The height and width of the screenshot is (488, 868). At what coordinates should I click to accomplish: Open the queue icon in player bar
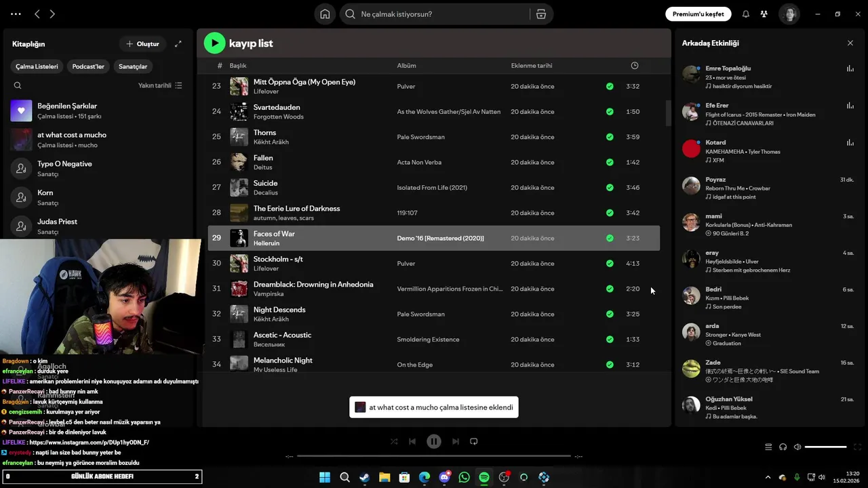(768, 447)
